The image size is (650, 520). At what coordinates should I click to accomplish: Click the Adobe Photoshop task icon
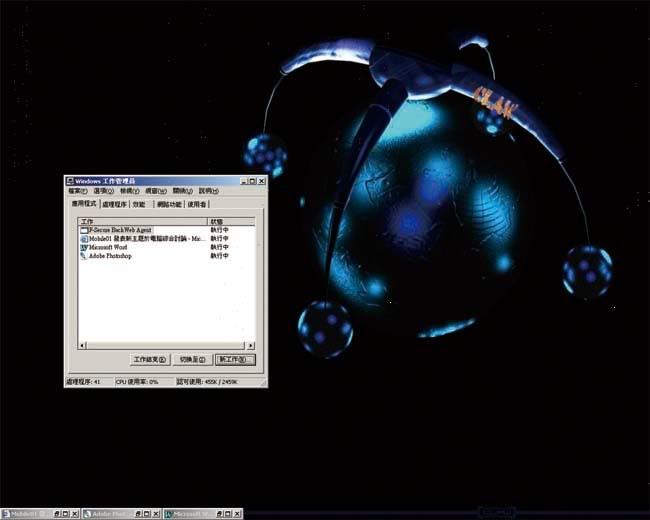pyautogui.click(x=84, y=256)
